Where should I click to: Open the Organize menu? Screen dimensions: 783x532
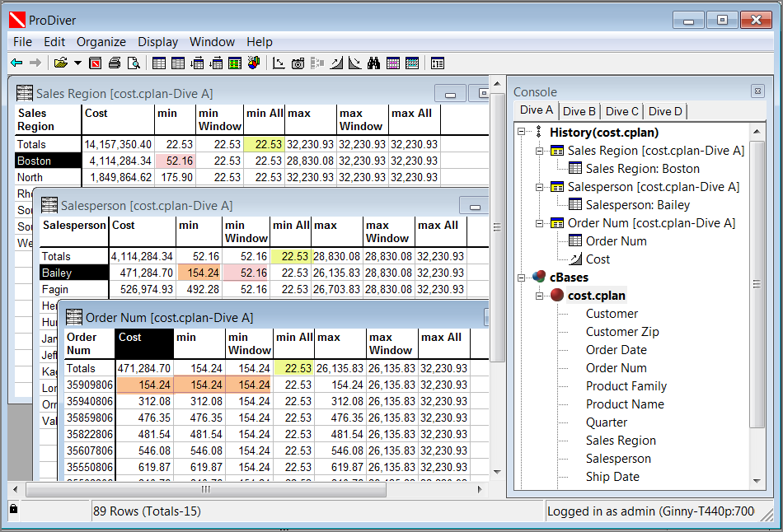coord(101,42)
